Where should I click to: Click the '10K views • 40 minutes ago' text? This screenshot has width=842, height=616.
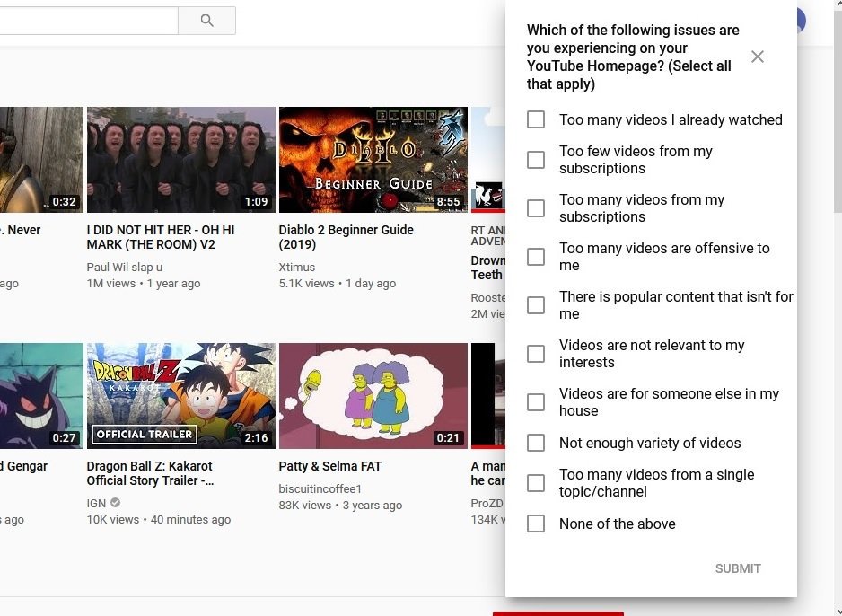(158, 520)
